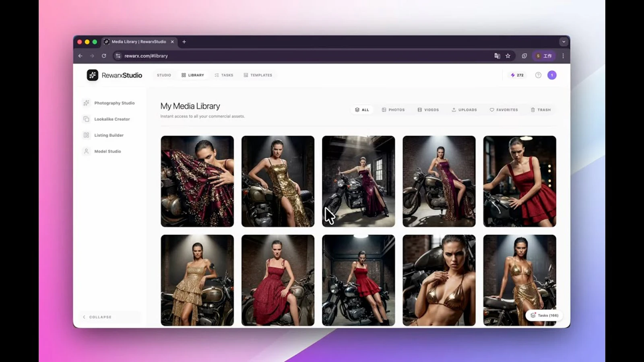Viewport: 644px width, 362px height.
Task: Click the Model Studio person icon
Action: (86, 151)
